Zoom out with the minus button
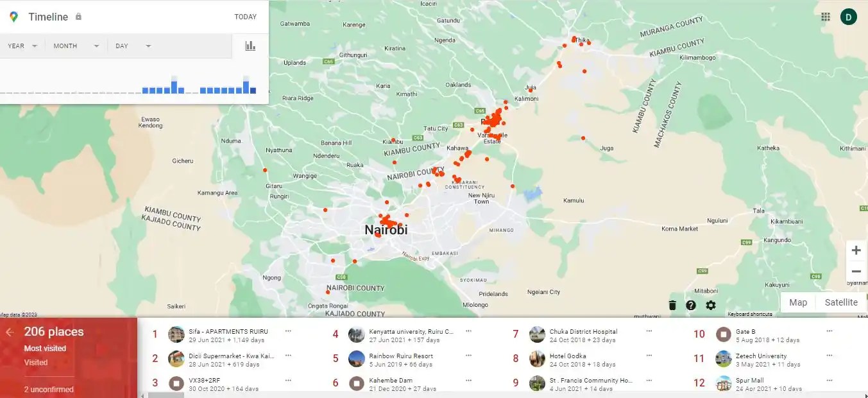Screen dimensions: 868x398 (856, 271)
